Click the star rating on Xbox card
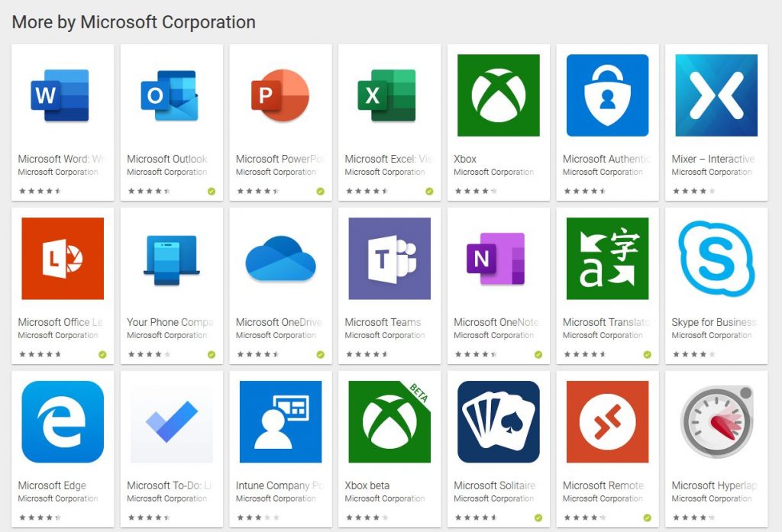 tap(476, 191)
